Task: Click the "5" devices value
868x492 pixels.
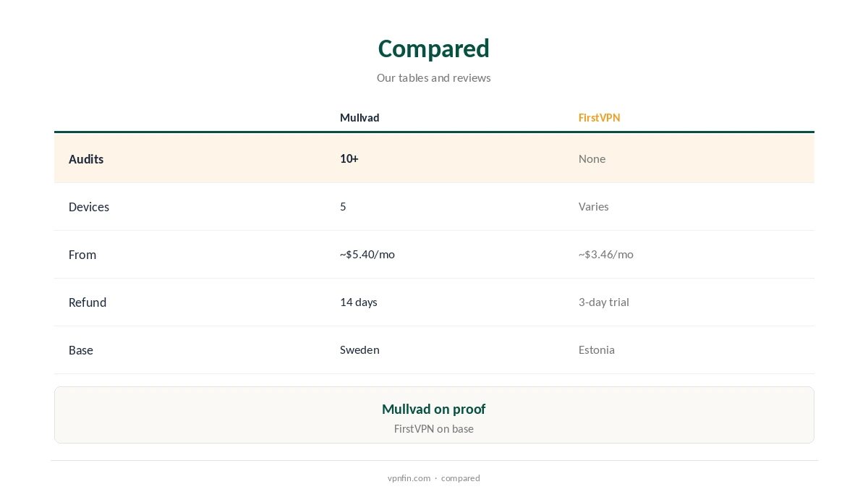Action: click(x=343, y=206)
